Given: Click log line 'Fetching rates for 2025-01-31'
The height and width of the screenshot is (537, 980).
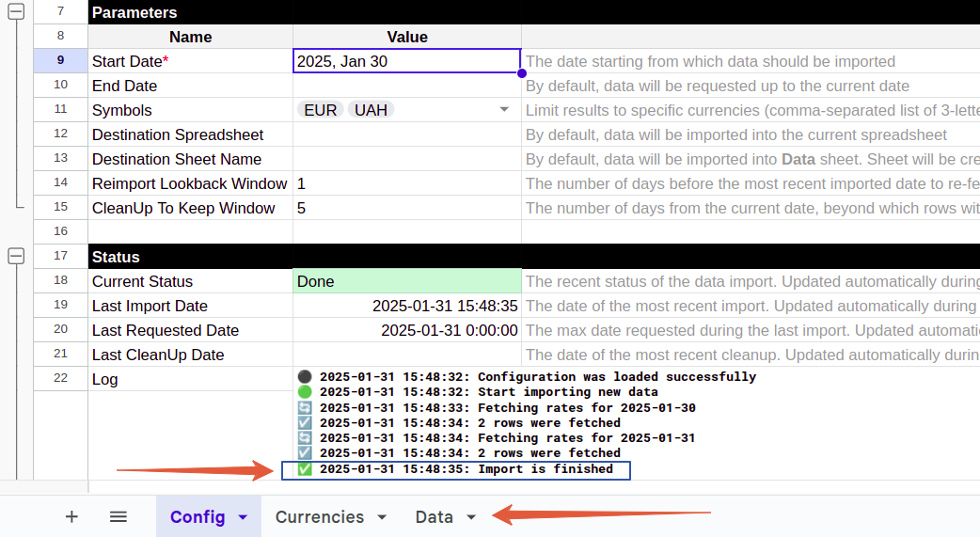Looking at the screenshot, I should (x=497, y=437).
